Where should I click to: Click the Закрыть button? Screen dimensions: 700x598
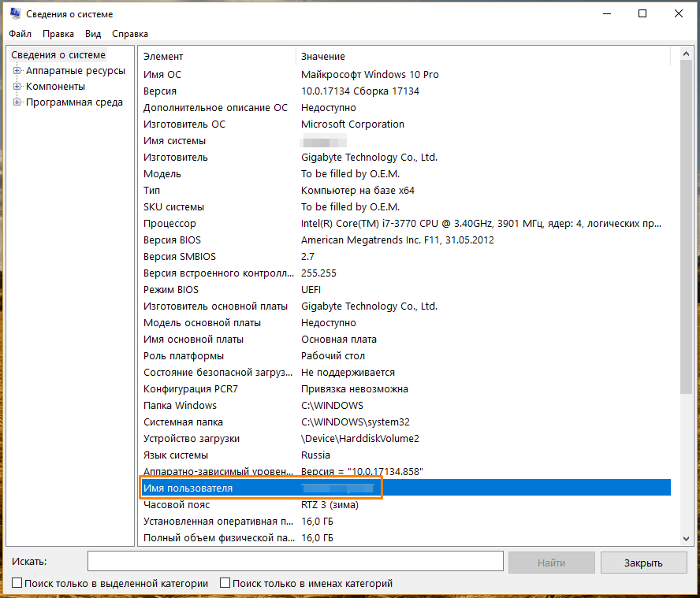click(x=643, y=563)
